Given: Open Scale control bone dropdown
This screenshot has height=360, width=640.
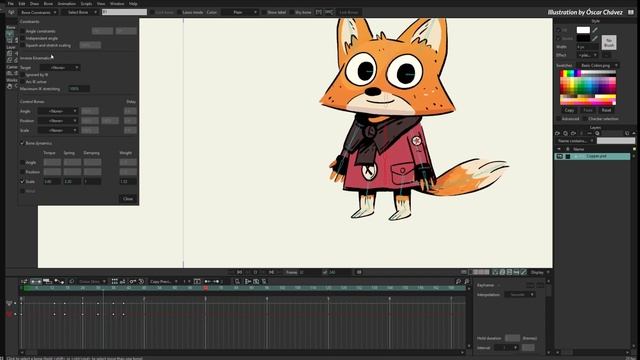Looking at the screenshot, I should click(x=58, y=131).
